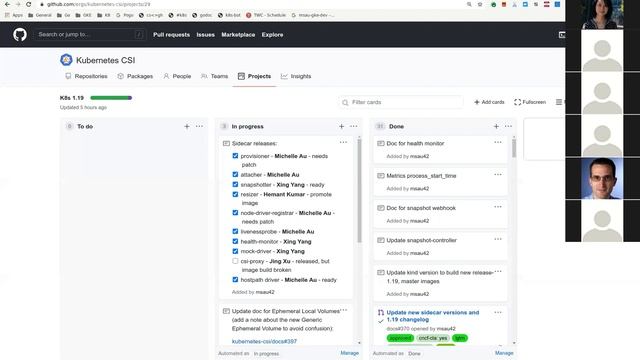The width and height of the screenshot is (640, 360).
Task: Open Metrics process_start_time card menu
Action: [x=498, y=175]
